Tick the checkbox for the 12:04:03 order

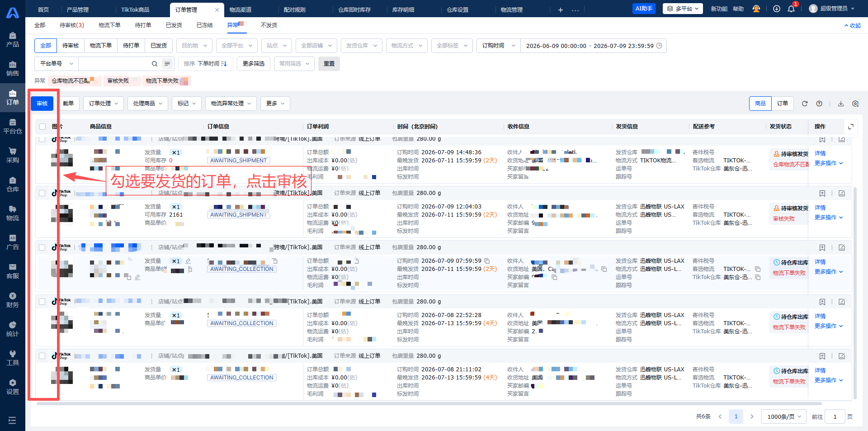tap(42, 193)
